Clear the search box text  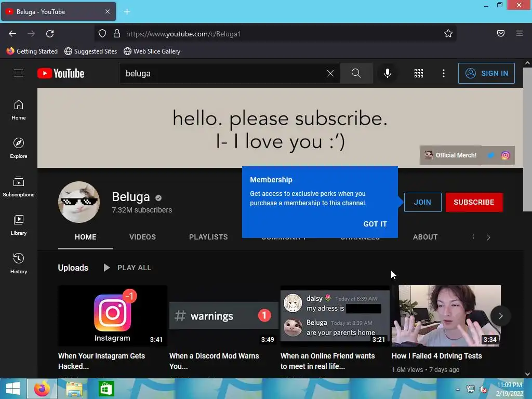pos(330,73)
